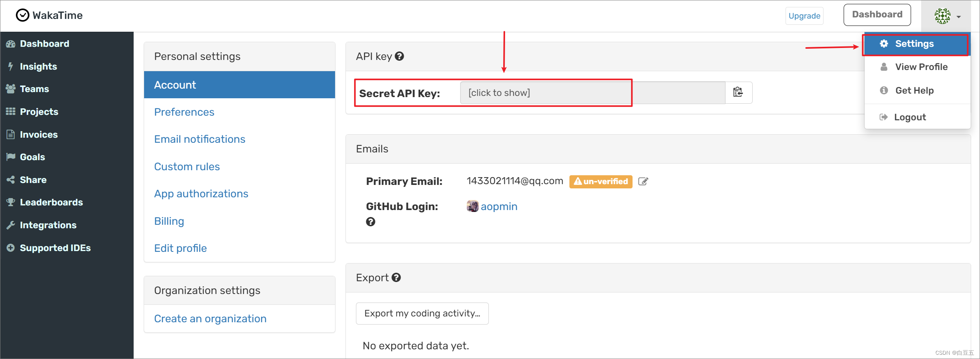Image resolution: width=980 pixels, height=359 pixels.
Task: Click Create an organization link
Action: tap(210, 318)
